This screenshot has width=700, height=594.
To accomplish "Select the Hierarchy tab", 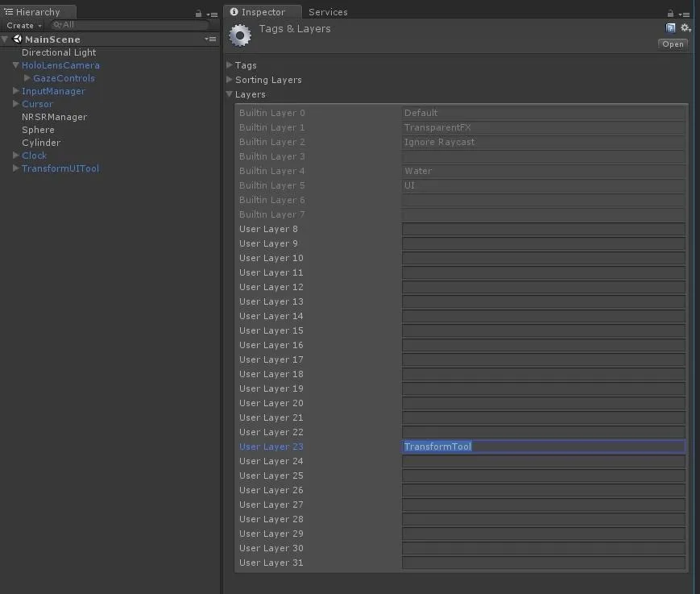I will point(38,12).
